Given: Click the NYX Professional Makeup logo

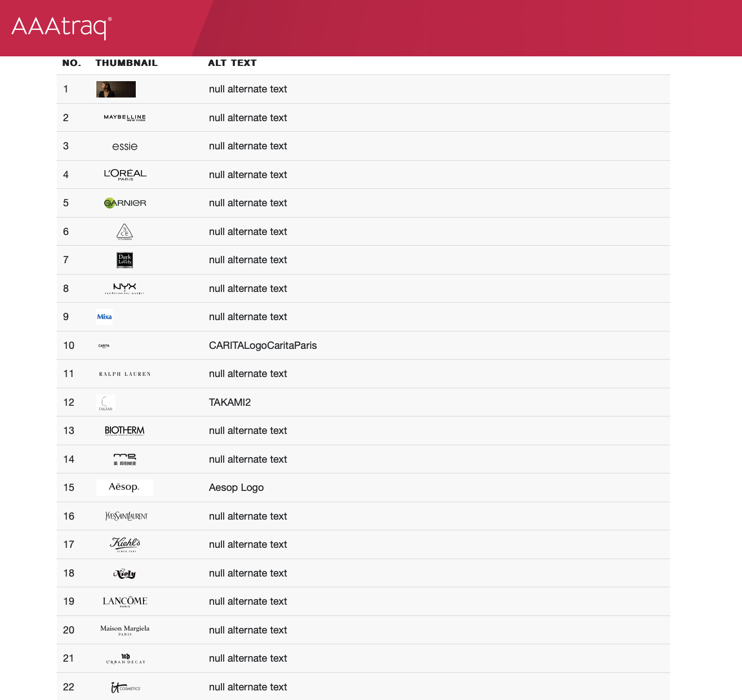Looking at the screenshot, I should 125,289.
